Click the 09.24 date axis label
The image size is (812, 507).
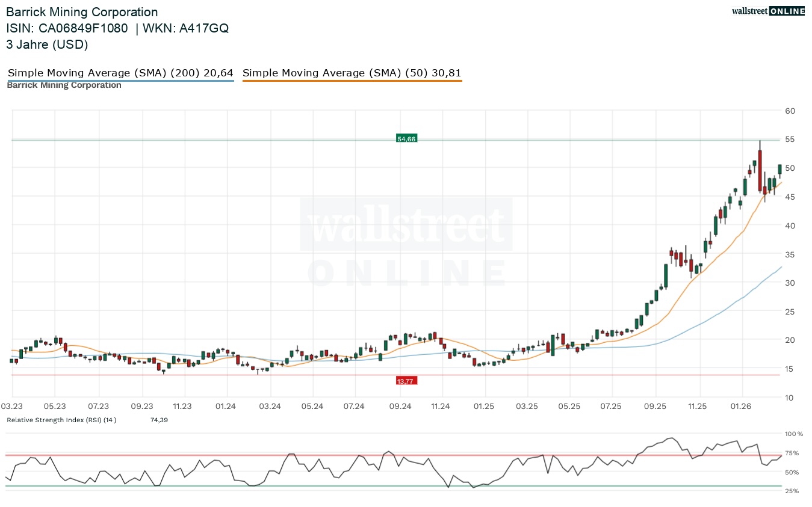400,407
